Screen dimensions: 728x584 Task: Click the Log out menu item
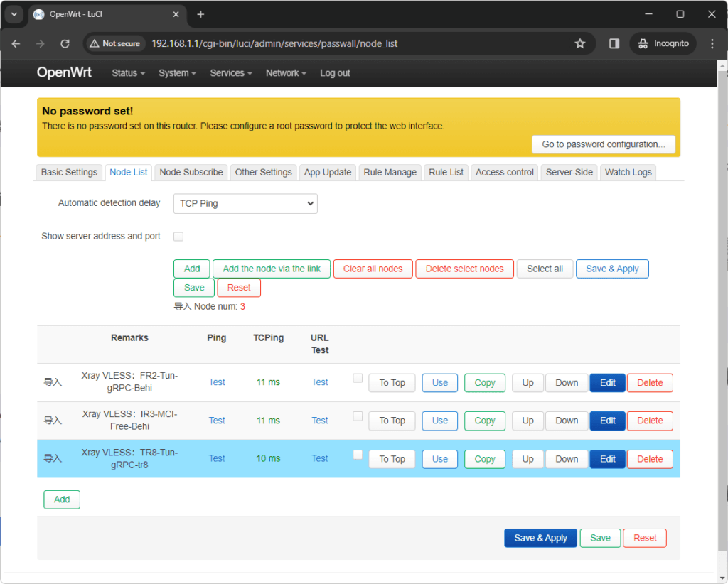click(x=335, y=73)
